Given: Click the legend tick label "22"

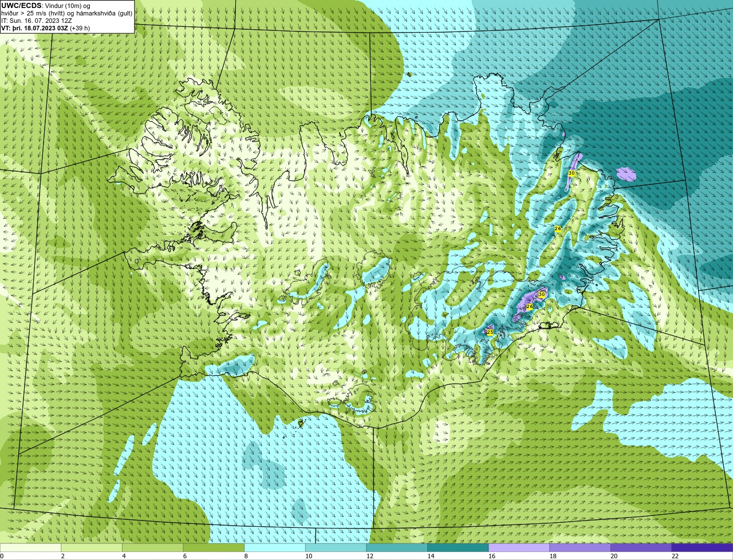Looking at the screenshot, I should (x=675, y=556).
